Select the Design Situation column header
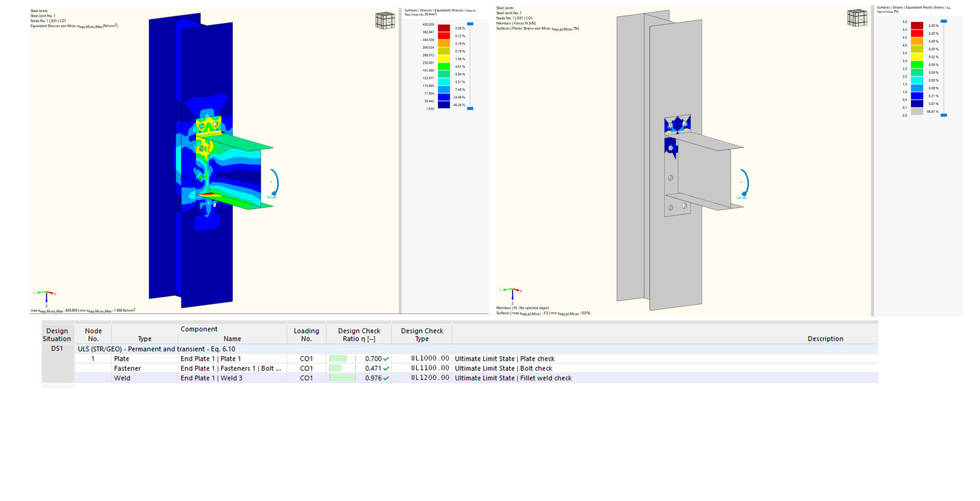The height and width of the screenshot is (501, 980). (x=57, y=335)
